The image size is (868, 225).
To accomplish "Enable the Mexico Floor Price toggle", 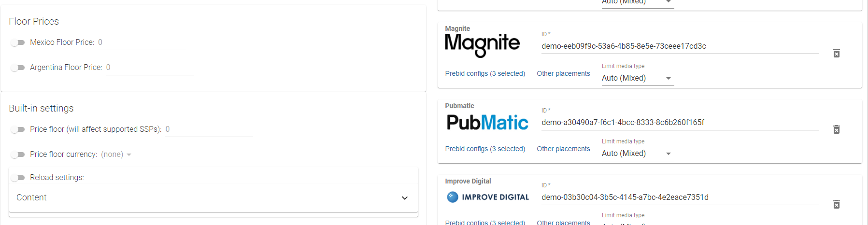I will click(18, 42).
